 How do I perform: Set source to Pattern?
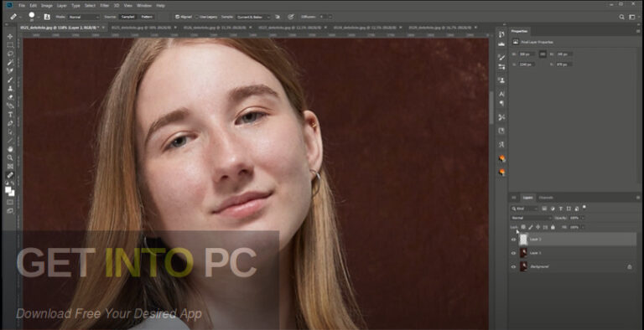[147, 17]
